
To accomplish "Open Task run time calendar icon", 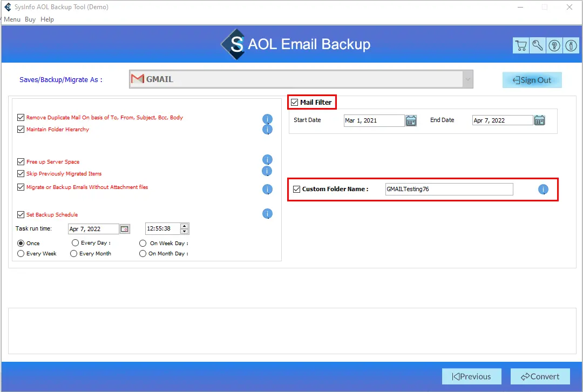I will (x=125, y=229).
